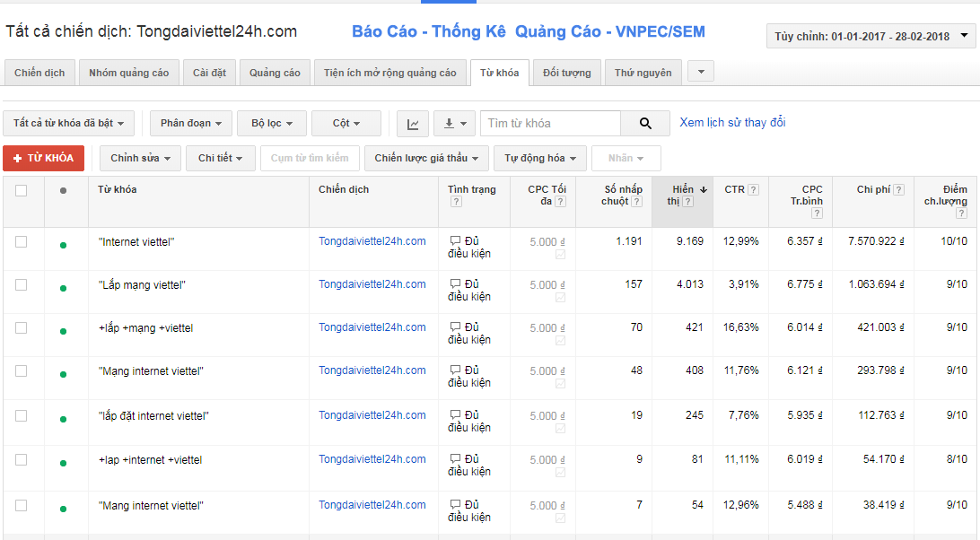This screenshot has width=980, height=540.
Task: Tick checkbox for "lắp đặt internet viettel"
Action: click(x=22, y=415)
